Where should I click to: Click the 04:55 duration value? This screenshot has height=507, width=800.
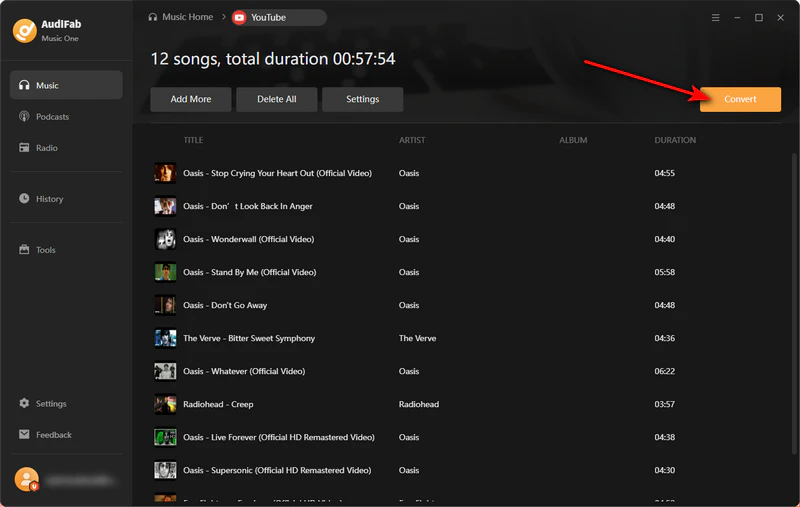pyautogui.click(x=665, y=173)
